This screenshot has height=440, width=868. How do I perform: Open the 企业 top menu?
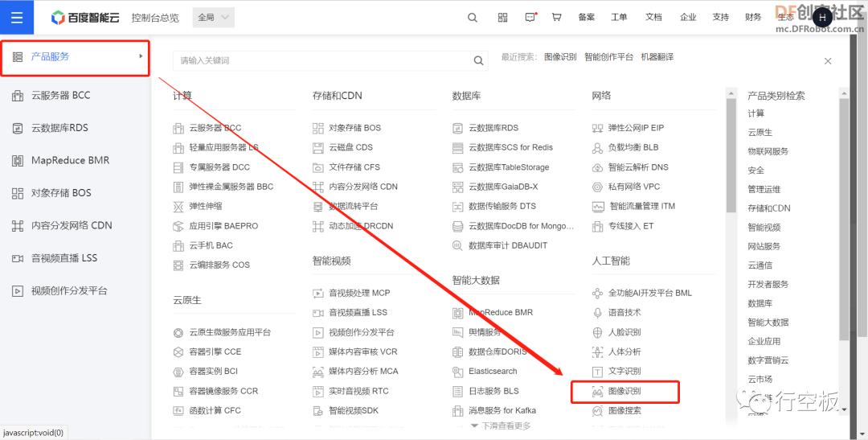688,17
